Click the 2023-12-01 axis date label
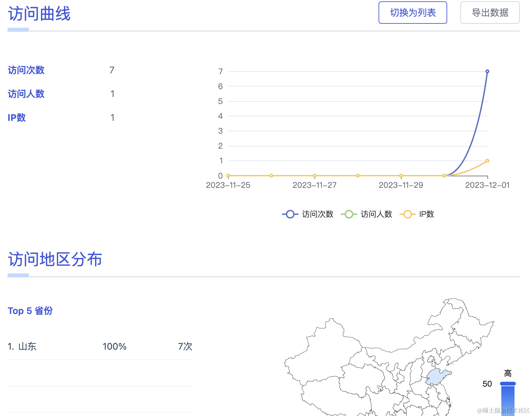532x416 pixels. [x=487, y=185]
